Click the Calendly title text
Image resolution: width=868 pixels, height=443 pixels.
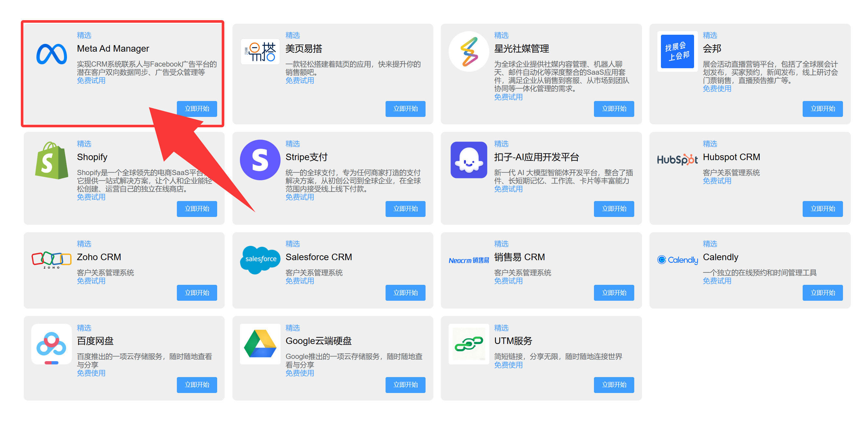pos(720,257)
